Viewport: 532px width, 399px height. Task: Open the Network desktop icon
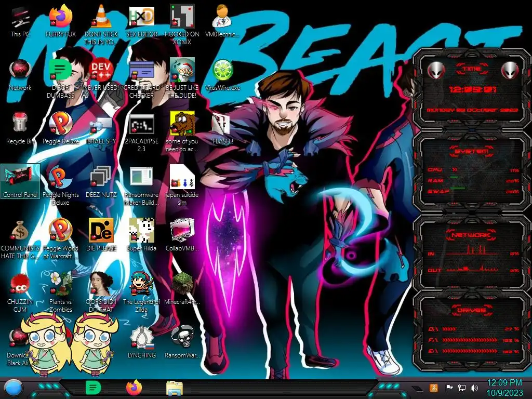[20, 75]
